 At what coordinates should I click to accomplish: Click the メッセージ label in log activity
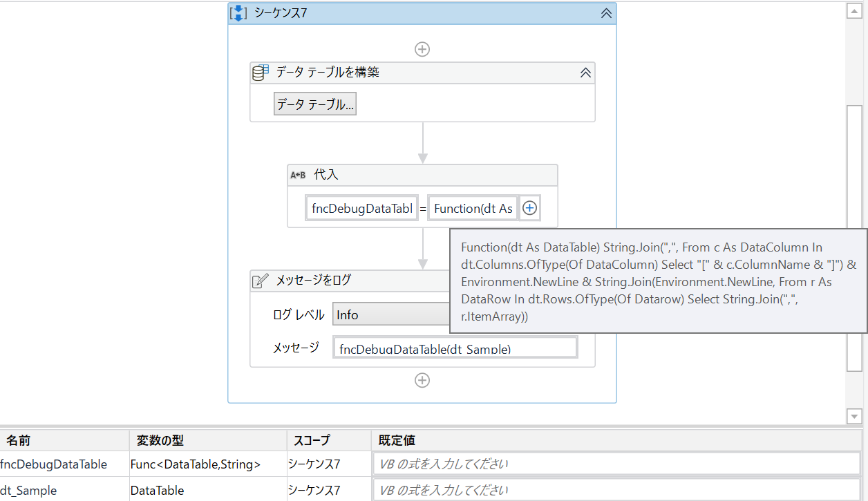[296, 347]
